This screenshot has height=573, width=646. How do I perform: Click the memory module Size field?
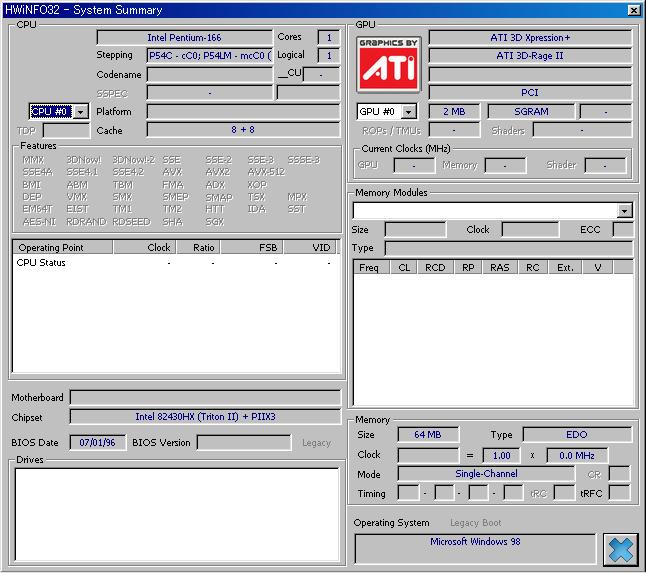pos(415,229)
